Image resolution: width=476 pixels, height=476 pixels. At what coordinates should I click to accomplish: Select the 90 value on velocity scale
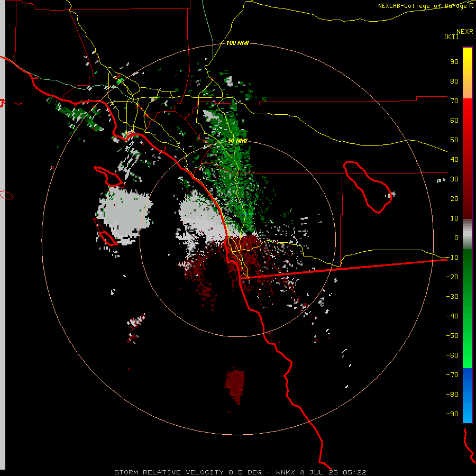tap(454, 62)
